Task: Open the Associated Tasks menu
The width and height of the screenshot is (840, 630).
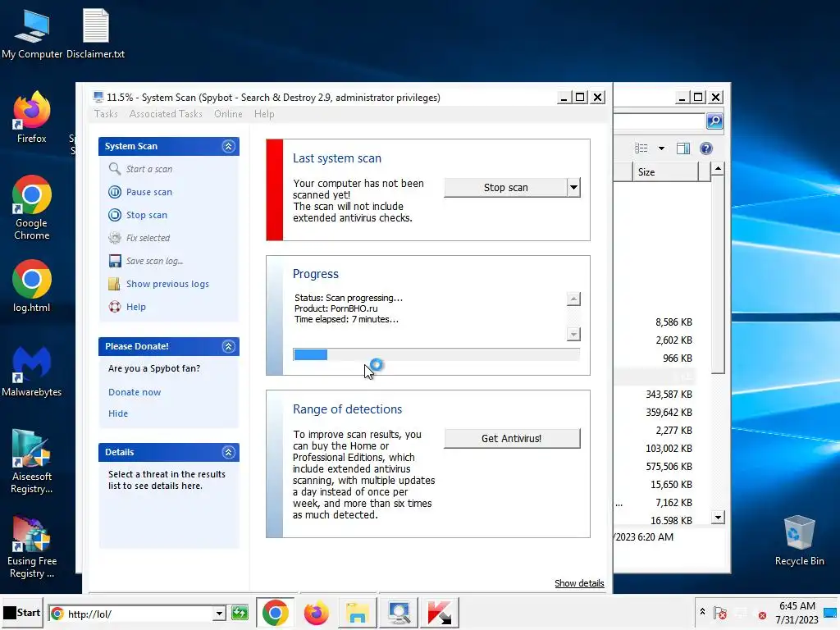Action: [x=166, y=113]
